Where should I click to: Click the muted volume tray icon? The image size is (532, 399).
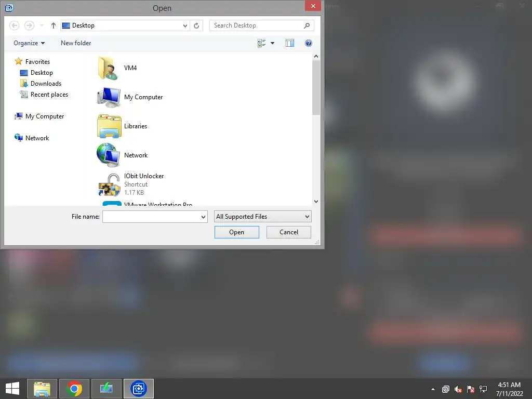click(458, 389)
